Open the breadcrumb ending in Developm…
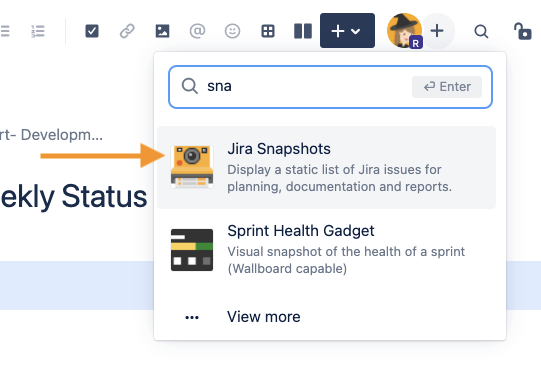This screenshot has height=365, width=541. 51,135
